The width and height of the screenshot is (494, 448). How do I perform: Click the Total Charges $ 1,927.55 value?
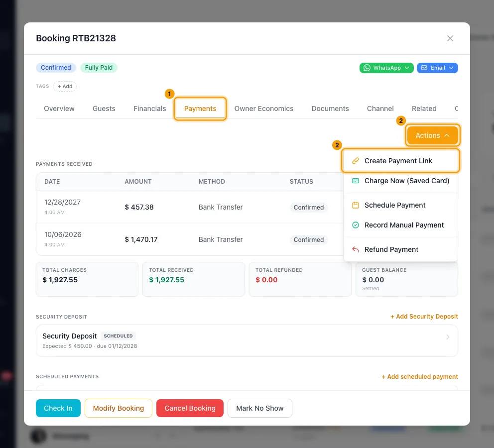(x=60, y=280)
